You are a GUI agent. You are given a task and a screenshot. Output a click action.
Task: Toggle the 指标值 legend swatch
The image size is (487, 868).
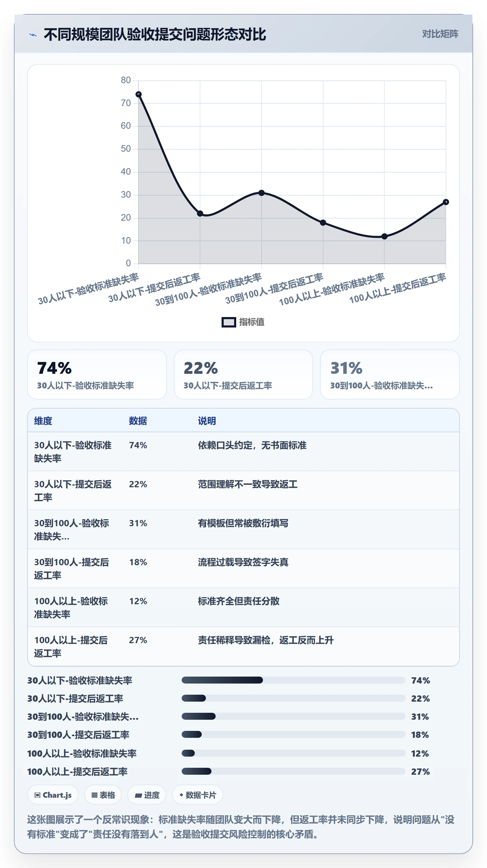tap(229, 322)
